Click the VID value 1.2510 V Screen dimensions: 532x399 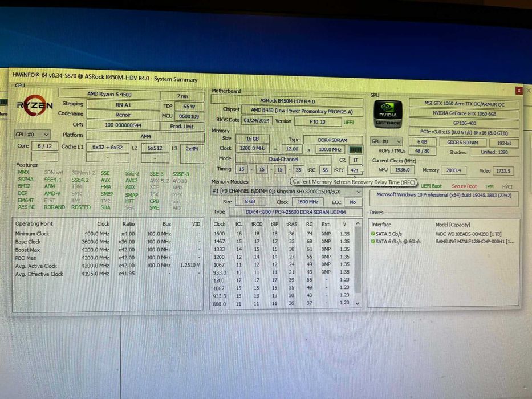click(190, 265)
